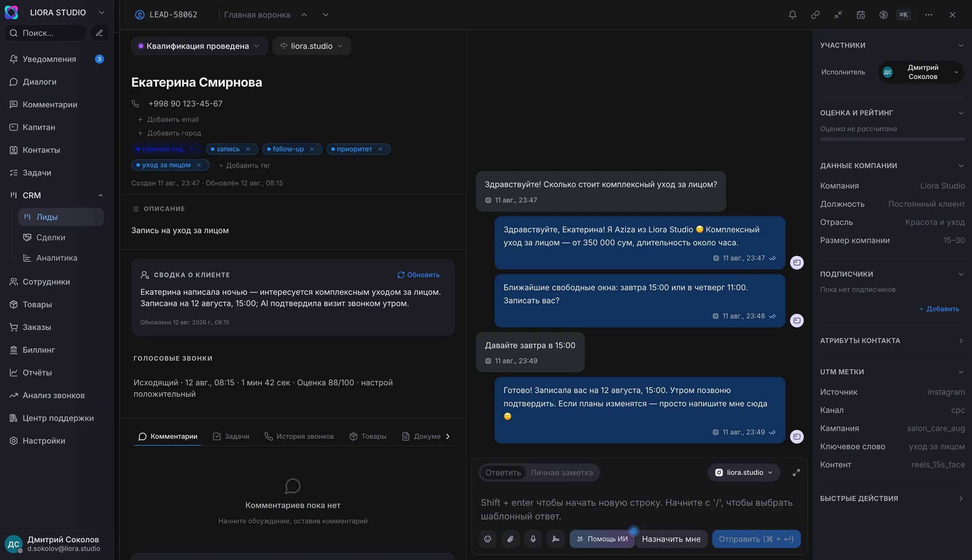972x560 pixels.
Task: Collapse view with inward arrows icon
Action: point(838,15)
